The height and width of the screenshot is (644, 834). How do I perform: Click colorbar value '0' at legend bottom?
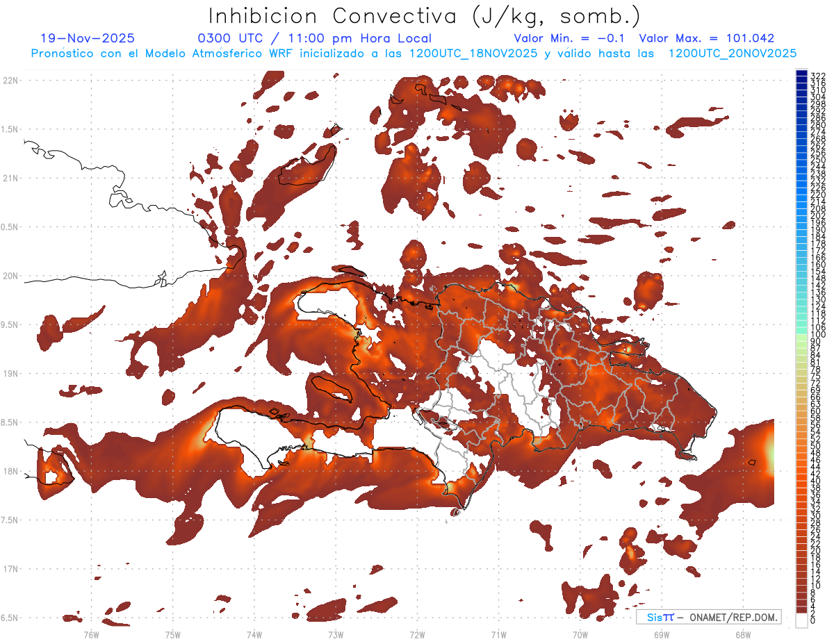point(813,622)
